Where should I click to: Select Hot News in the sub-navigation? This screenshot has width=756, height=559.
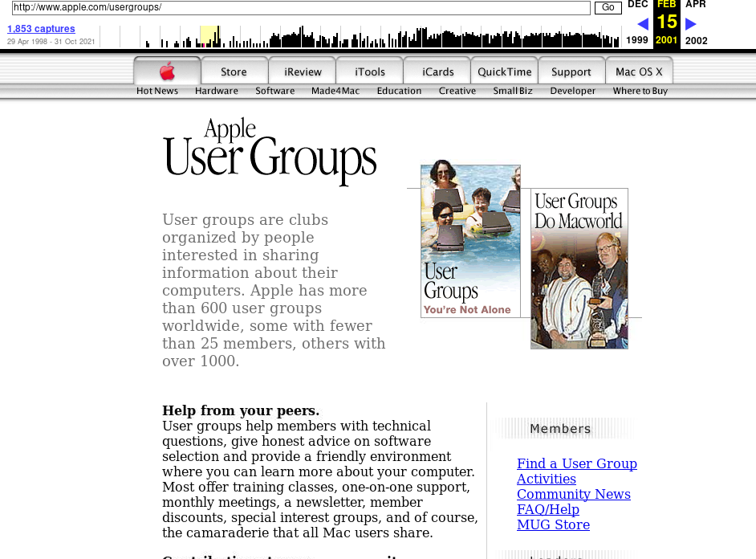click(x=157, y=91)
